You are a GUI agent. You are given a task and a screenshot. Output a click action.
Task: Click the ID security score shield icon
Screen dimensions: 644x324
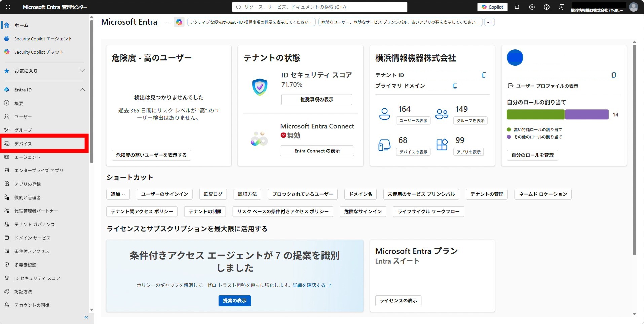[260, 87]
